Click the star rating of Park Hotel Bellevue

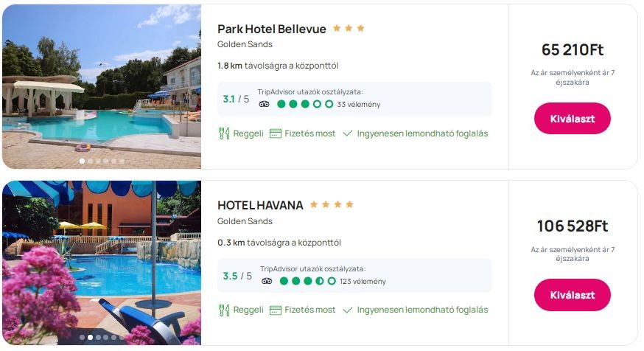click(x=349, y=29)
